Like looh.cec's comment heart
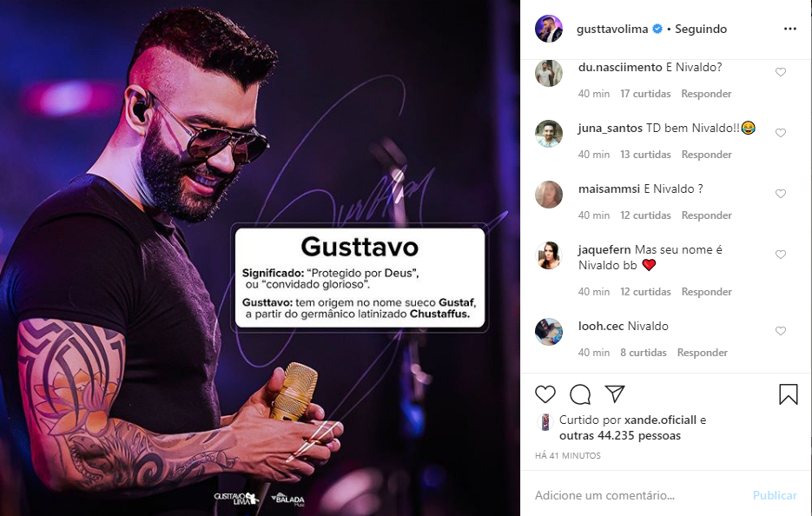Viewport: 812px width, 516px height. point(781,330)
